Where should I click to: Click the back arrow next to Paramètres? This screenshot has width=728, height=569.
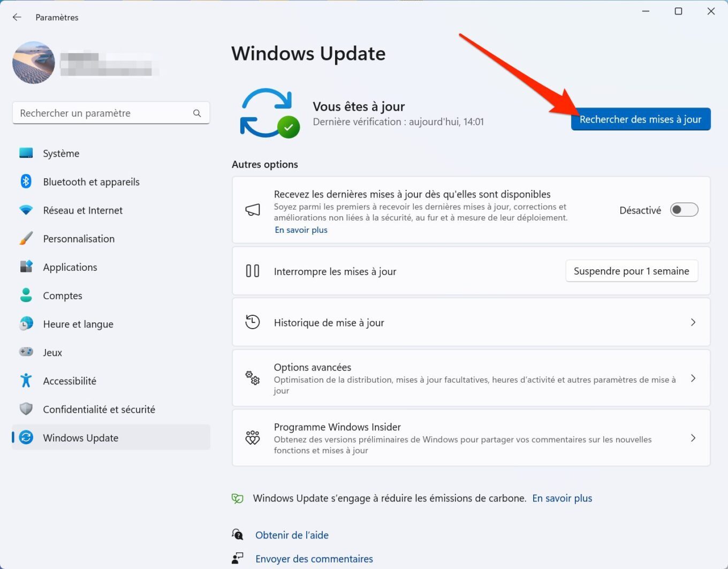click(x=17, y=17)
